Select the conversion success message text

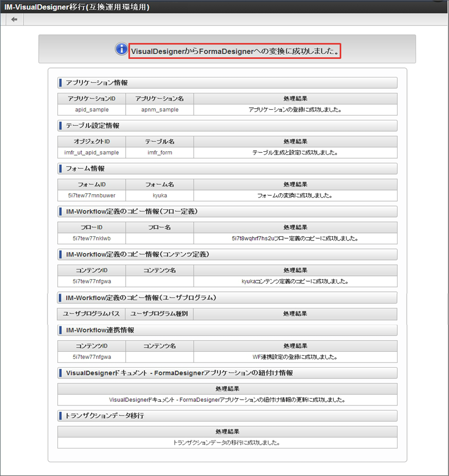click(235, 51)
